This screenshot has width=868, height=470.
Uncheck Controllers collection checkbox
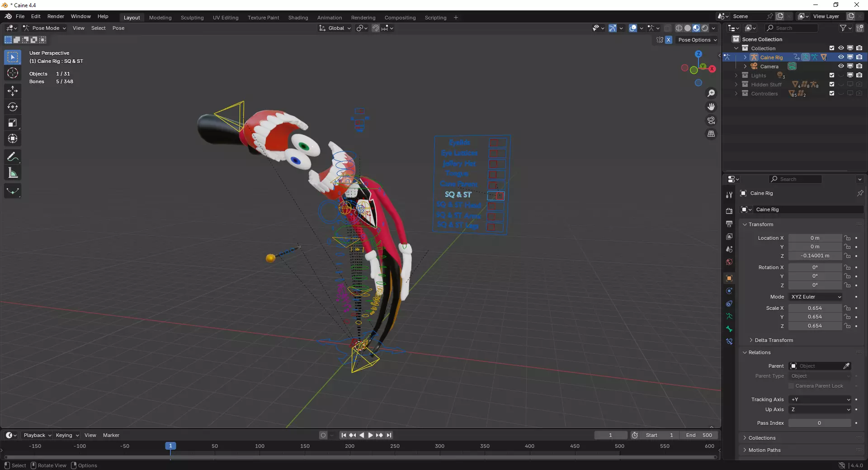tap(832, 93)
